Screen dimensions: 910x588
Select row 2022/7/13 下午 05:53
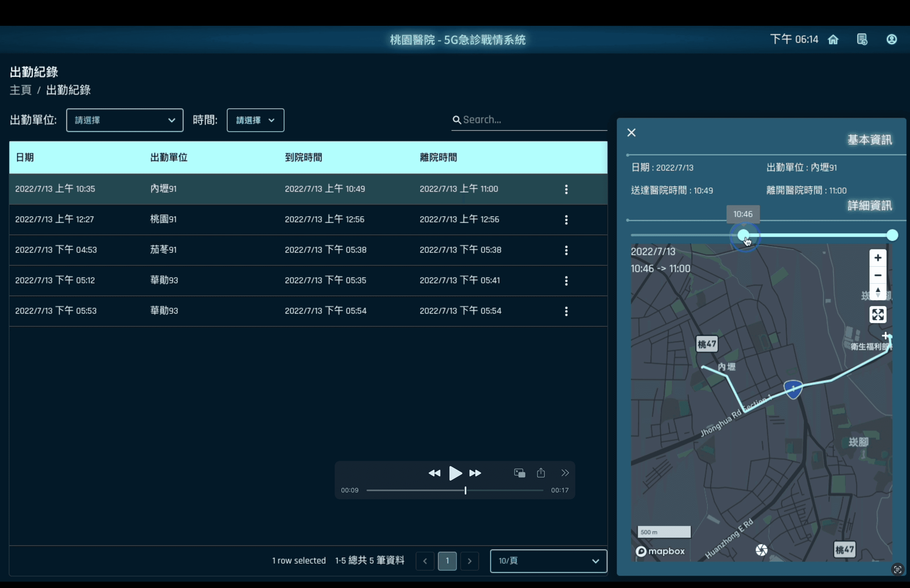click(308, 311)
